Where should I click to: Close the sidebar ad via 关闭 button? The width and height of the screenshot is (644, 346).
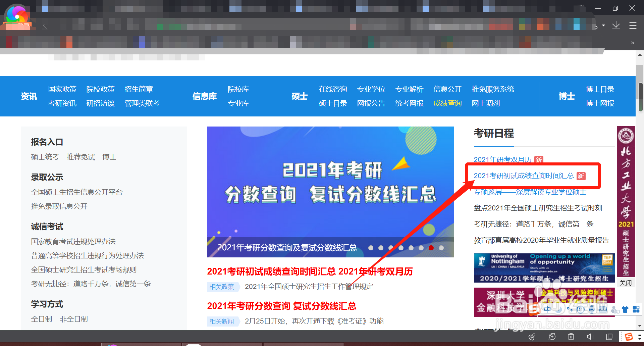(x=626, y=283)
